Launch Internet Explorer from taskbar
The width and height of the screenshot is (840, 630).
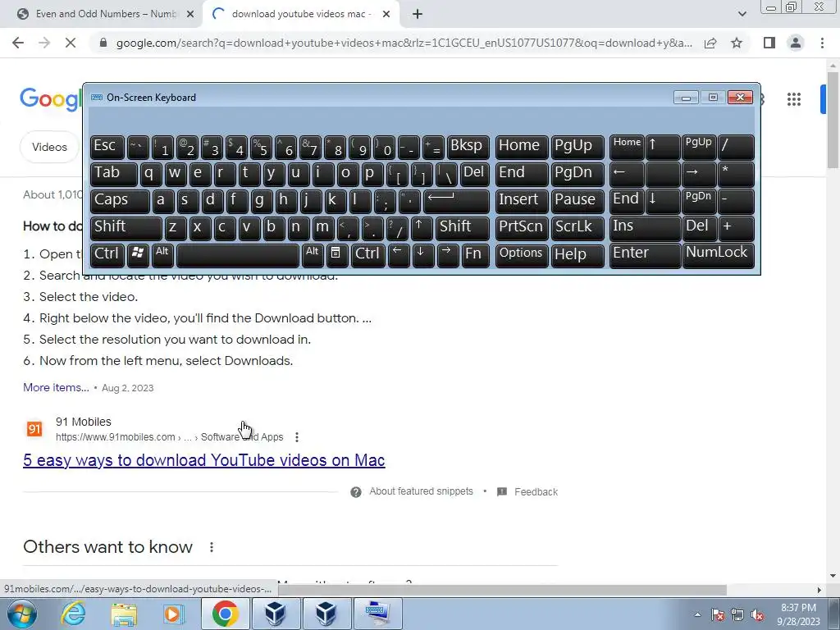[73, 614]
